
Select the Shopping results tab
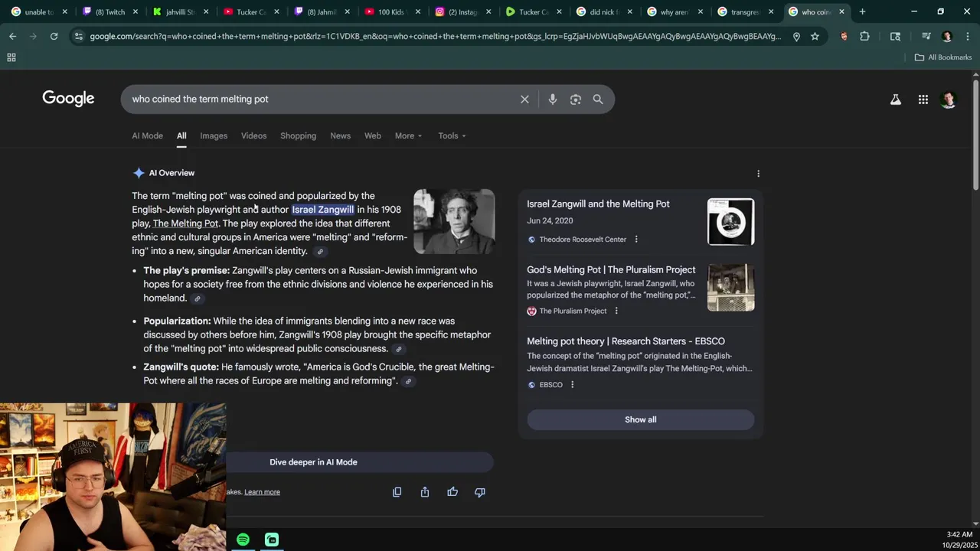point(298,135)
